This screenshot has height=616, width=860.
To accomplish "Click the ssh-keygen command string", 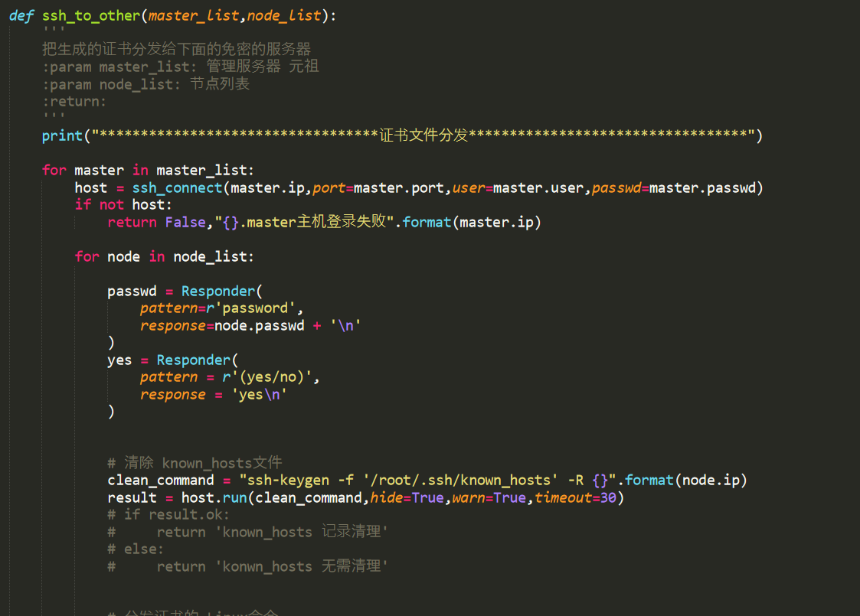I will (428, 480).
